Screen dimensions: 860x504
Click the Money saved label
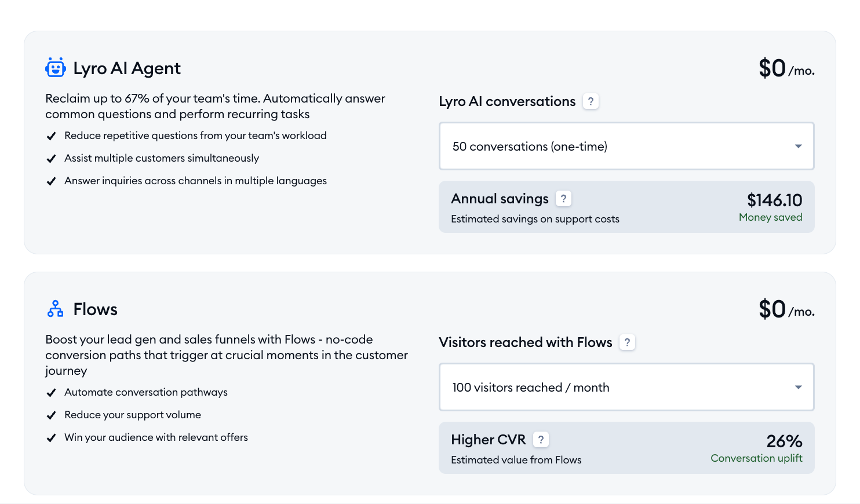[770, 217]
